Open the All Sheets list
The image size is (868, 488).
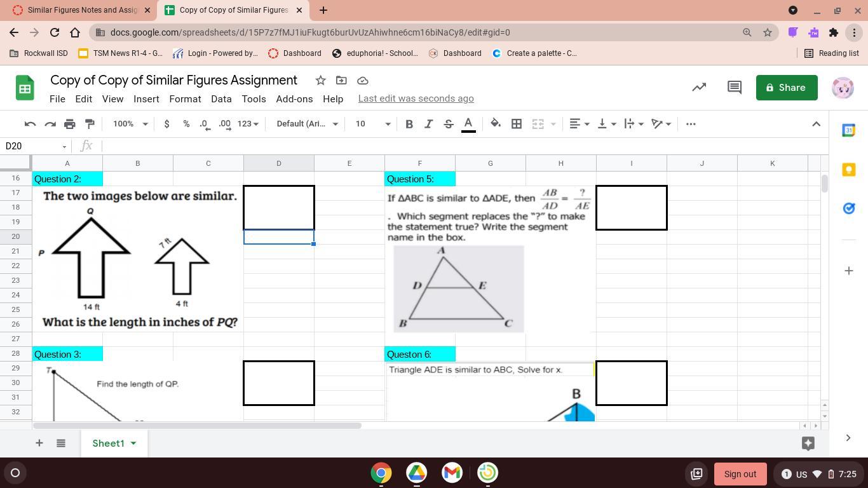[x=61, y=443]
